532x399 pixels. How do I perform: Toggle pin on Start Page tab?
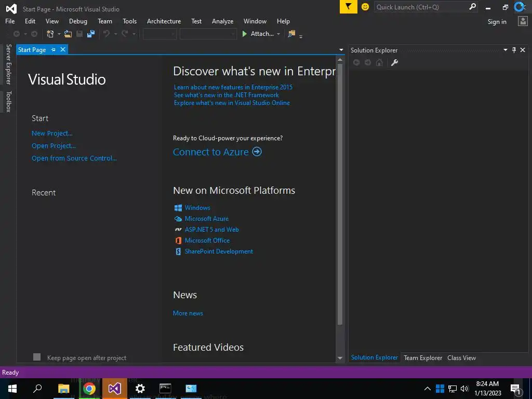tap(54, 49)
